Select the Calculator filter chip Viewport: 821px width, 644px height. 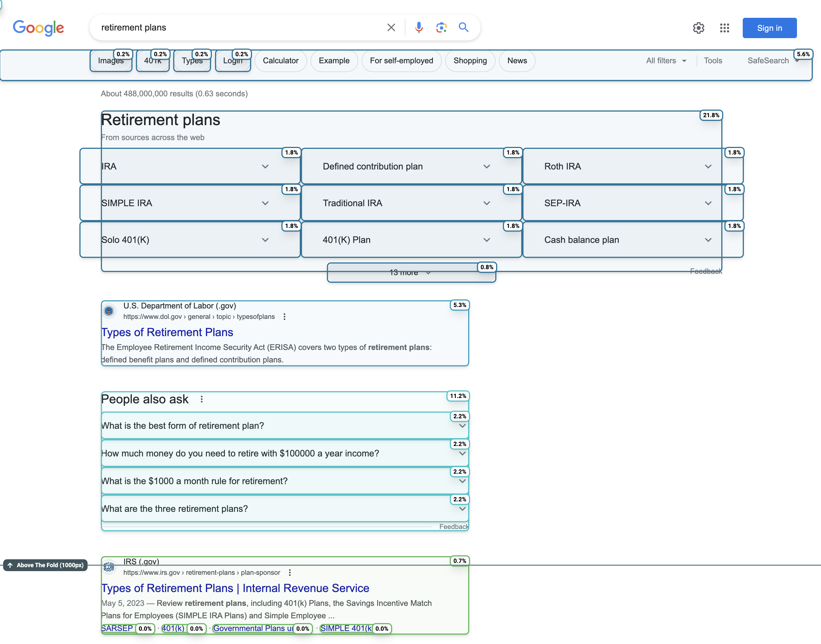click(x=281, y=61)
